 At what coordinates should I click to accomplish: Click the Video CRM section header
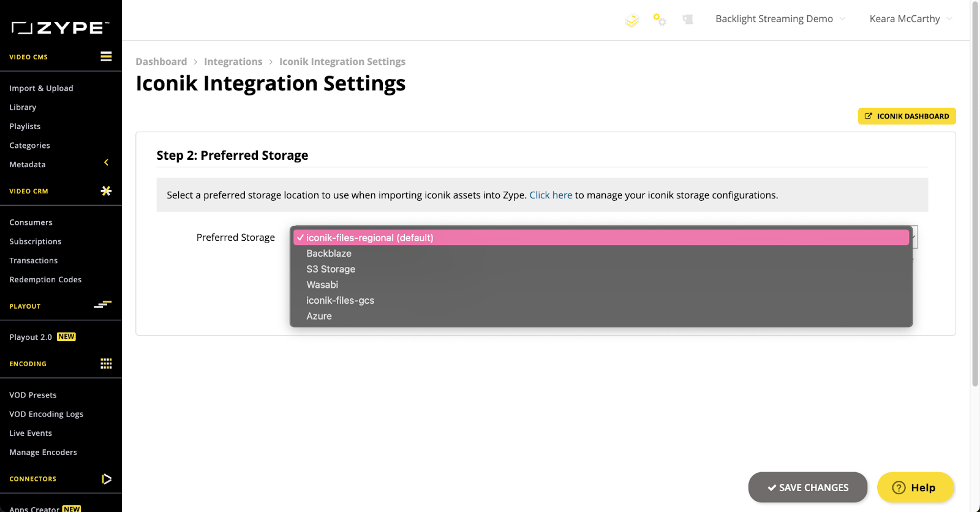tap(29, 191)
